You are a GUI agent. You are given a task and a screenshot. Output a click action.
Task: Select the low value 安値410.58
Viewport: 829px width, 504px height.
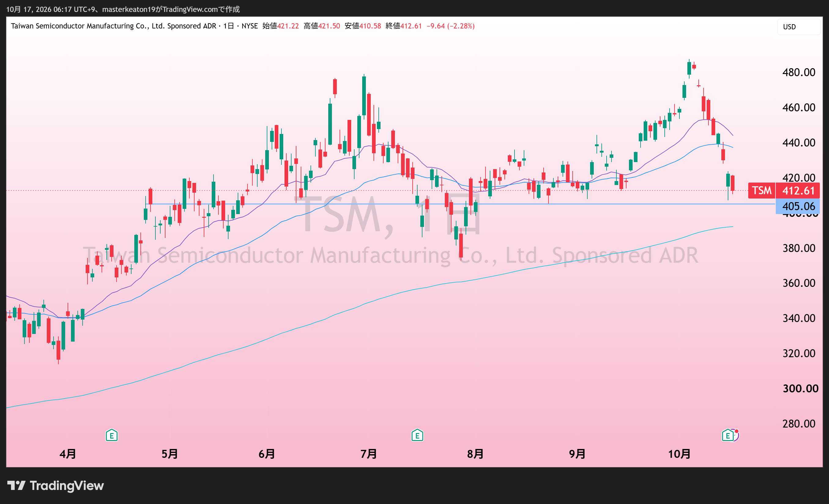coord(363,26)
